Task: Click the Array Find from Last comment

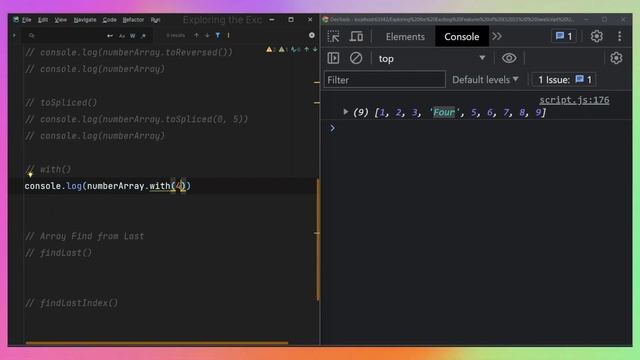Action: point(85,236)
